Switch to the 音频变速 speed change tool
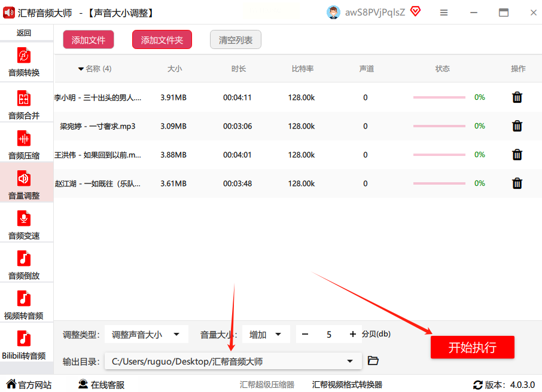Screen dimensions: 542x392 (24, 225)
